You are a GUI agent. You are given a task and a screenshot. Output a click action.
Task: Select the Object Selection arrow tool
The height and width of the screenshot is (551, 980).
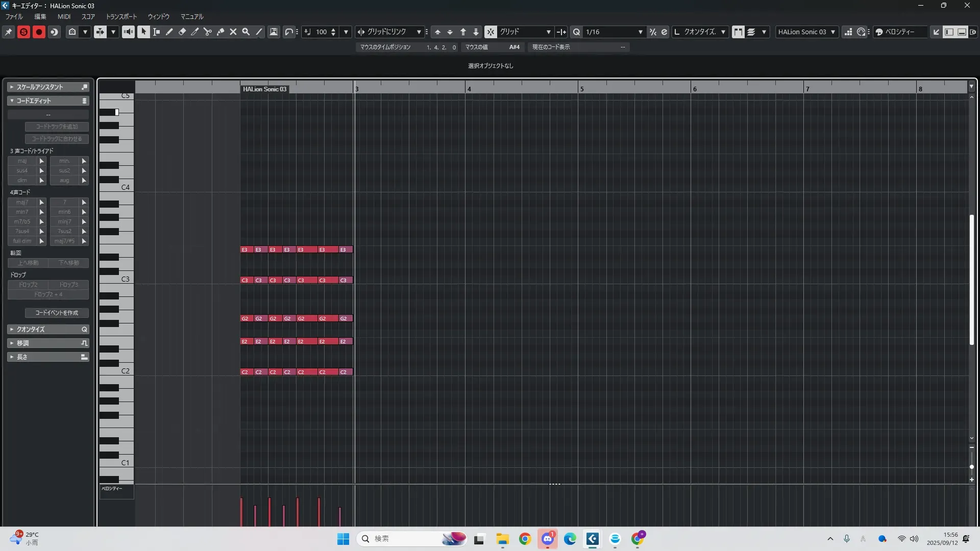143,32
